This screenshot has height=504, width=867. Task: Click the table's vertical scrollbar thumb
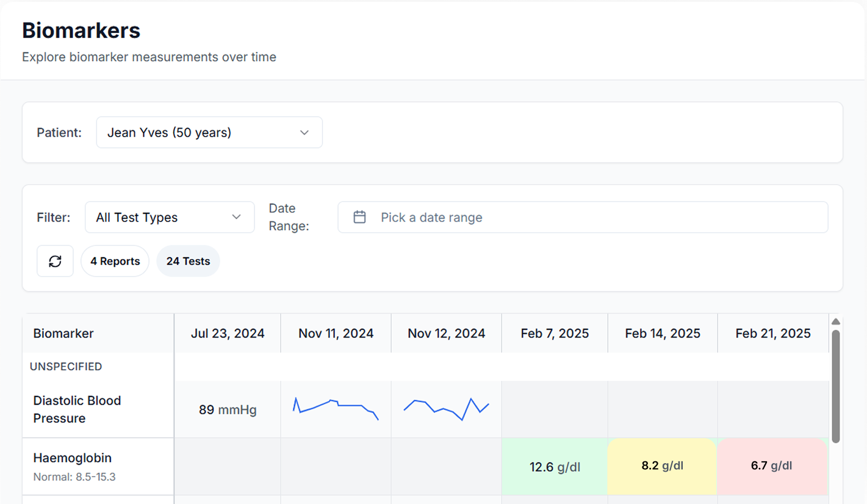tap(836, 386)
